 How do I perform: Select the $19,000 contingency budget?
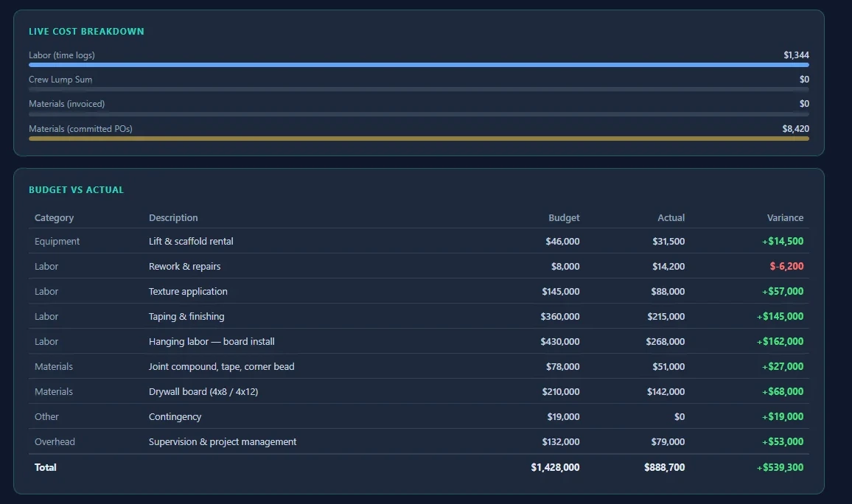563,416
